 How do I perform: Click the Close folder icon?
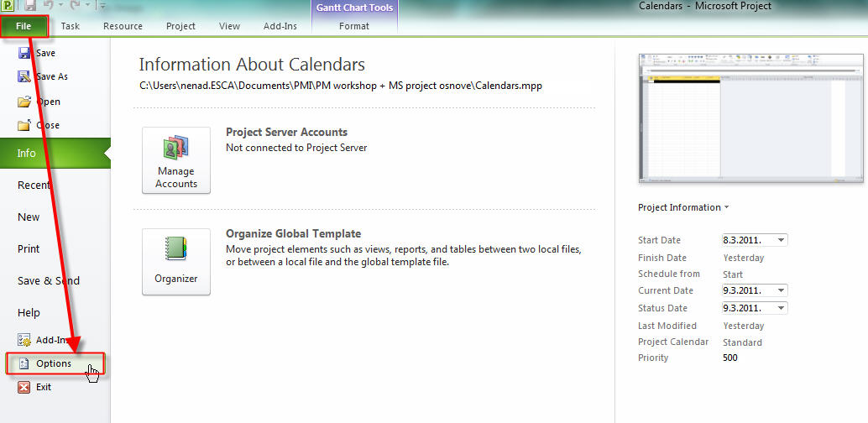click(x=24, y=125)
